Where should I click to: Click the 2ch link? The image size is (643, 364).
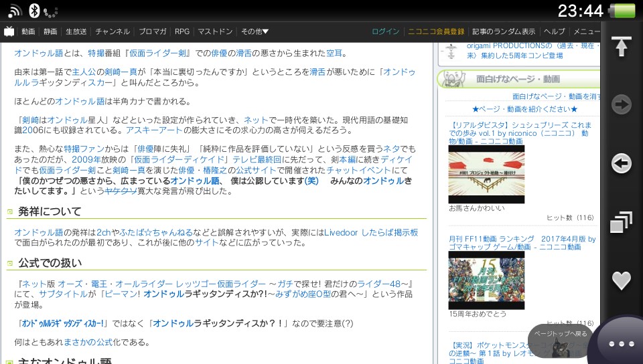(x=104, y=233)
